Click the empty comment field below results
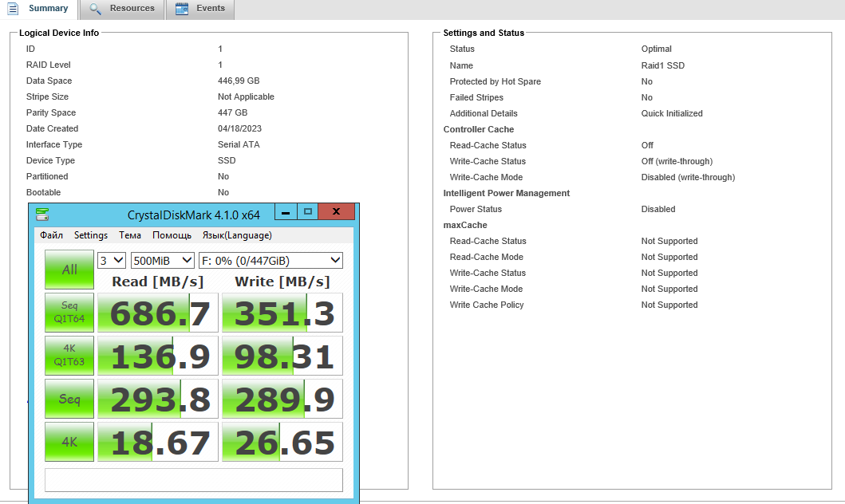The width and height of the screenshot is (845, 504). [194, 480]
